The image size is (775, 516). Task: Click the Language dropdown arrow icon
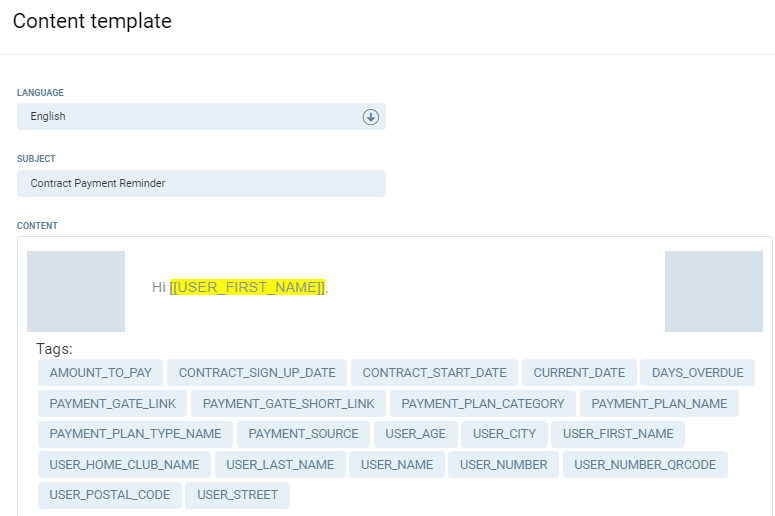[370, 117]
